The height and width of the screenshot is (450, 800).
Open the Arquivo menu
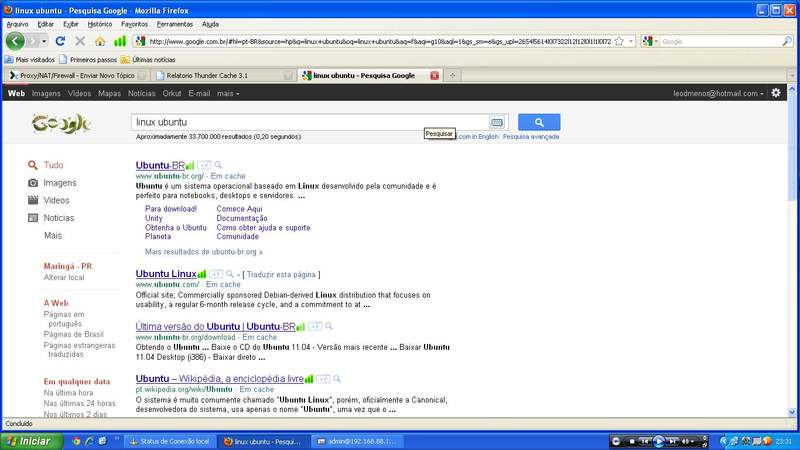[x=17, y=24]
